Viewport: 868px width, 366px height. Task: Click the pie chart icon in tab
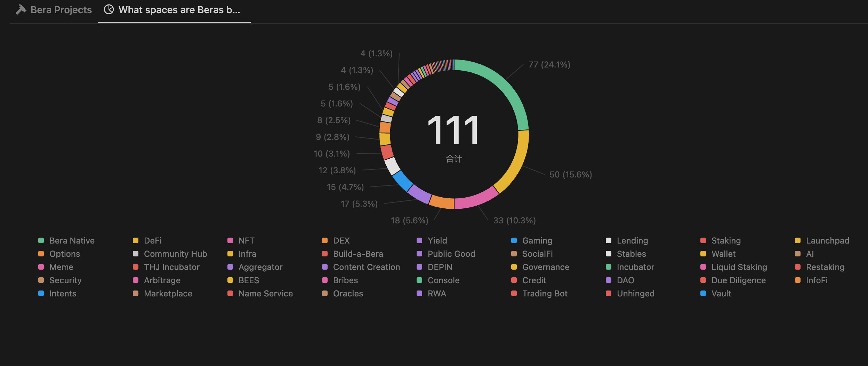pos(109,9)
